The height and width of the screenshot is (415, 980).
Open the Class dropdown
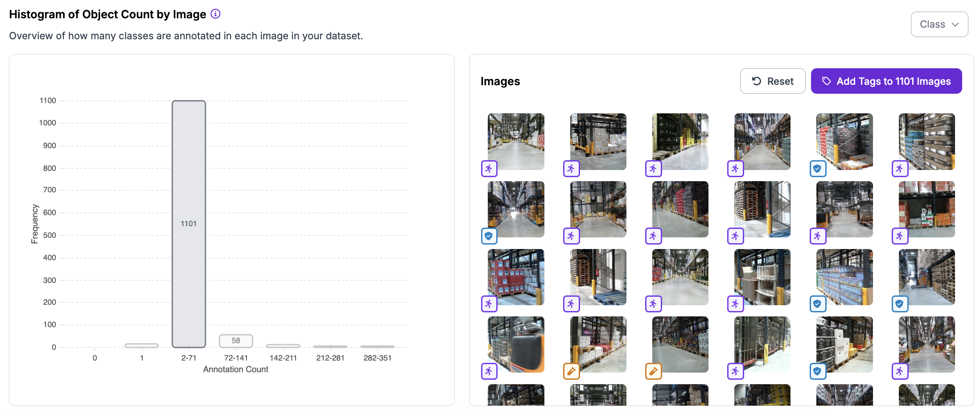[x=939, y=25]
